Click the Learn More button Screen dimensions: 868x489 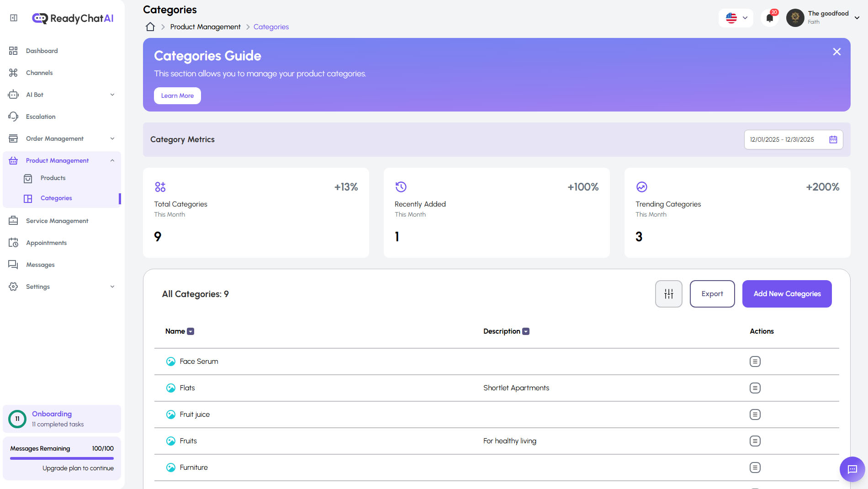177,96
